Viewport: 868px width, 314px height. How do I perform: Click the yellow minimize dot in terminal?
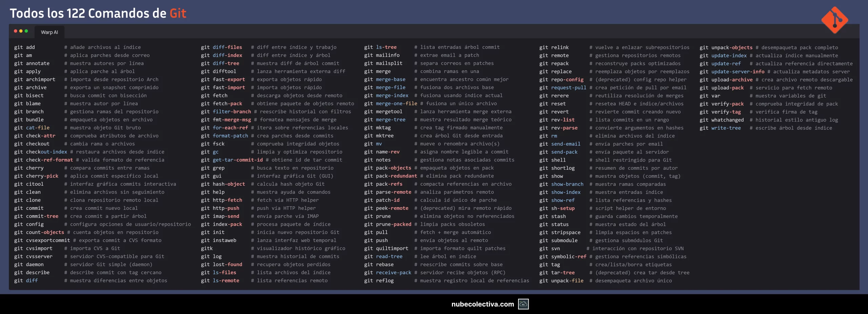[21, 31]
